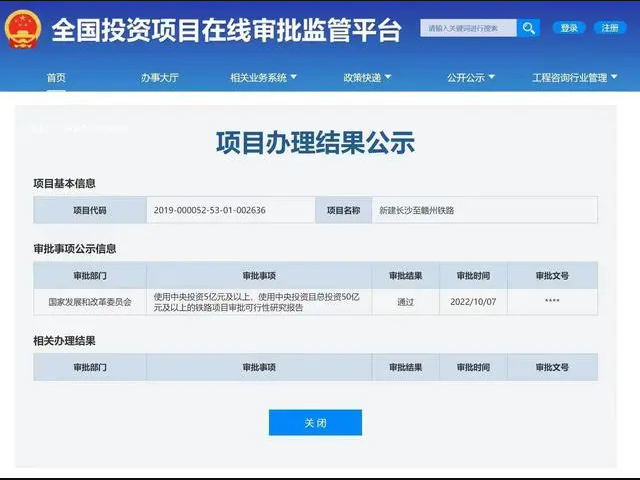640x480 pixels.
Task: Click the 国家发展和改革委员会 department cell
Action: (x=90, y=301)
